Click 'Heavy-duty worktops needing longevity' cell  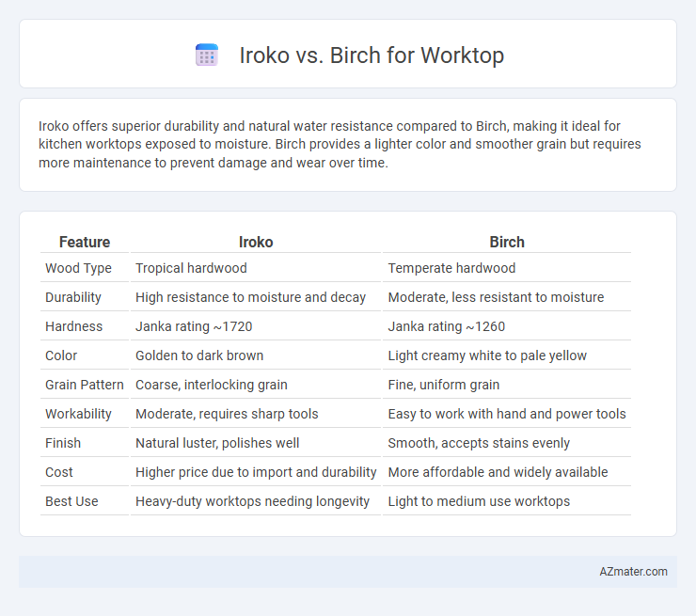pyautogui.click(x=253, y=501)
